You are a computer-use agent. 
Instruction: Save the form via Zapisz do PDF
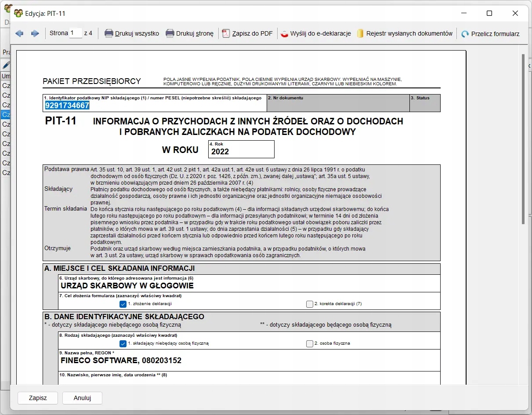tap(247, 33)
